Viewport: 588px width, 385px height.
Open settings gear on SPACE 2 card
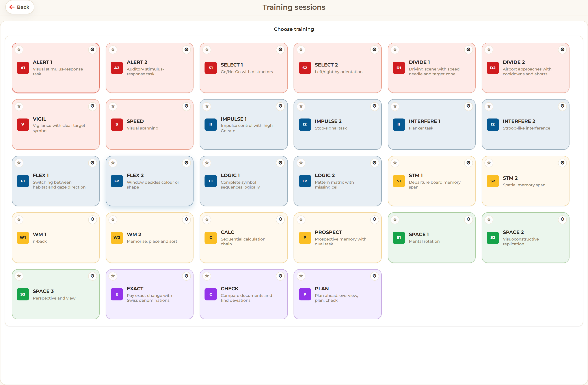(562, 219)
